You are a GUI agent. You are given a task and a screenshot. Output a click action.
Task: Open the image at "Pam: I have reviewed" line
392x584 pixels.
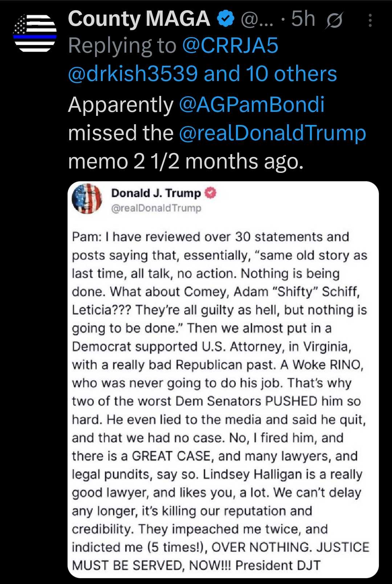(x=211, y=237)
